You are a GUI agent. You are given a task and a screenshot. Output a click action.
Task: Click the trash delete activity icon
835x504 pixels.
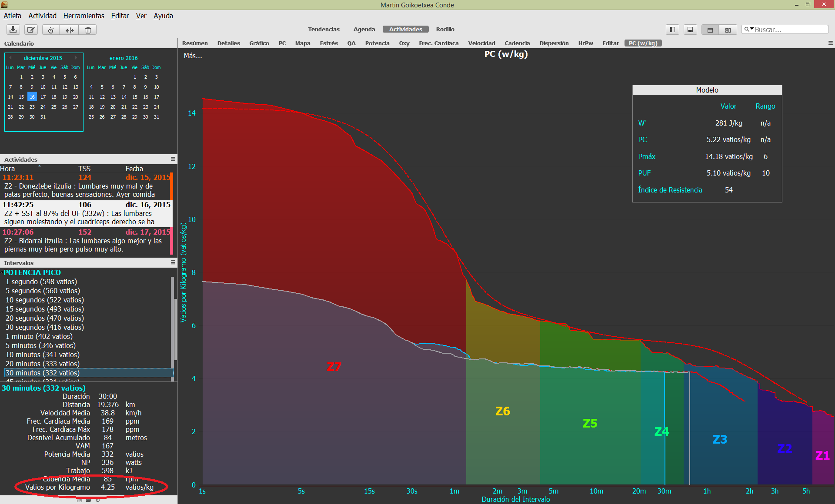(88, 30)
